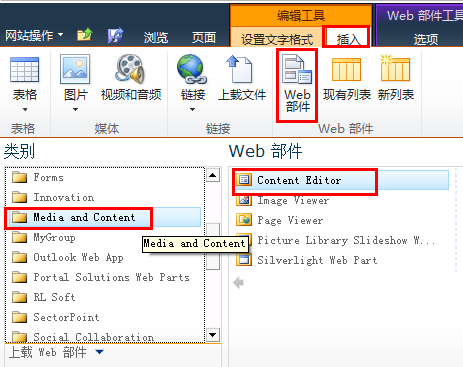Click the 链接 globe link icon

coord(192,69)
